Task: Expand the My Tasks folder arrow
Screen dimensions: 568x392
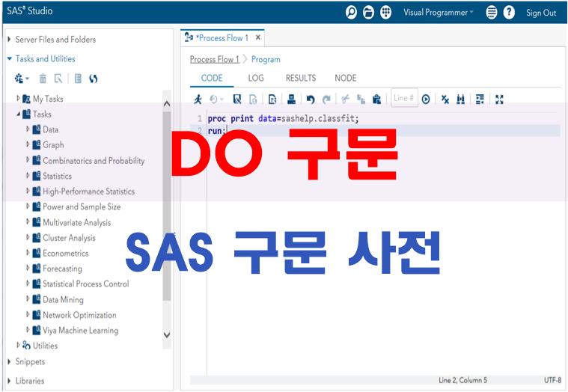Action: pyautogui.click(x=18, y=98)
